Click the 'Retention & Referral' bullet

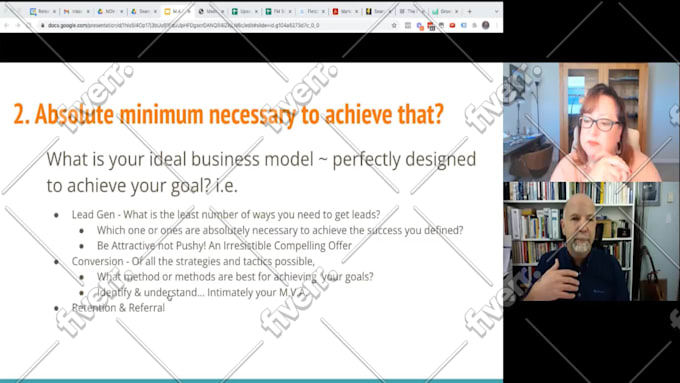coord(118,308)
